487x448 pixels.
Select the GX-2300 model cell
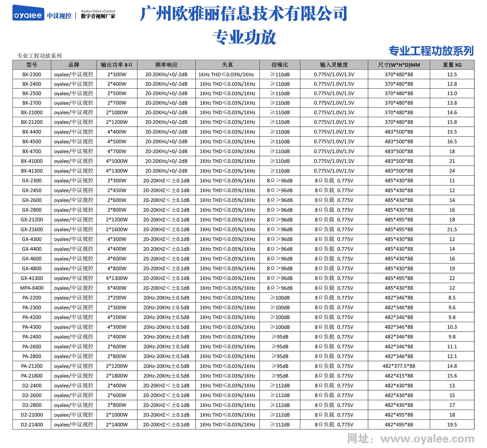coord(32,180)
